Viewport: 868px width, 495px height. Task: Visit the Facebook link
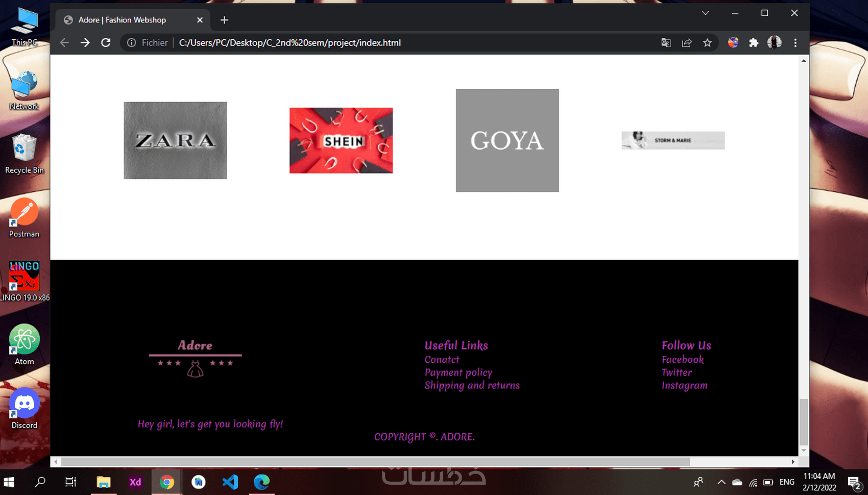(683, 359)
